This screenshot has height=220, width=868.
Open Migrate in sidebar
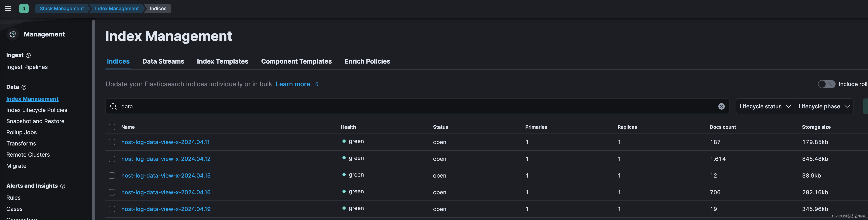point(16,166)
